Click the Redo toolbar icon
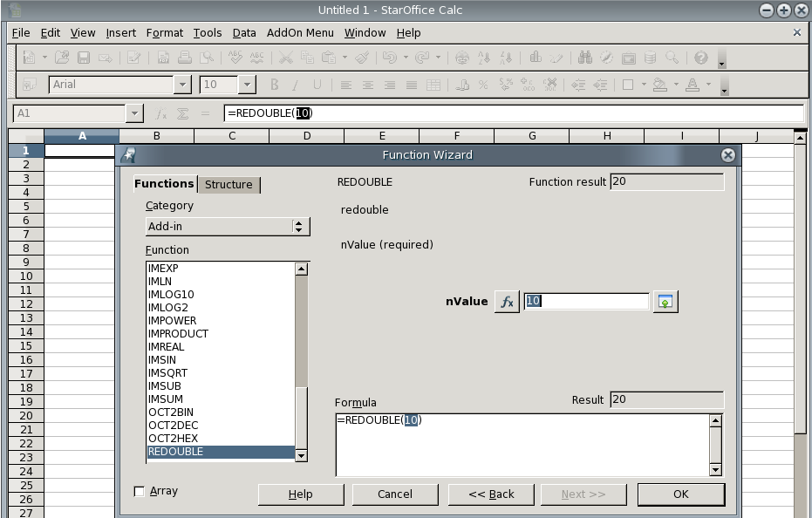This screenshot has width=812, height=518. (x=422, y=58)
